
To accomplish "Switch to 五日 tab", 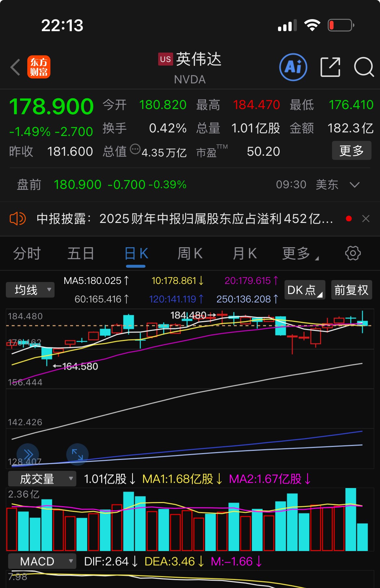I will click(81, 253).
